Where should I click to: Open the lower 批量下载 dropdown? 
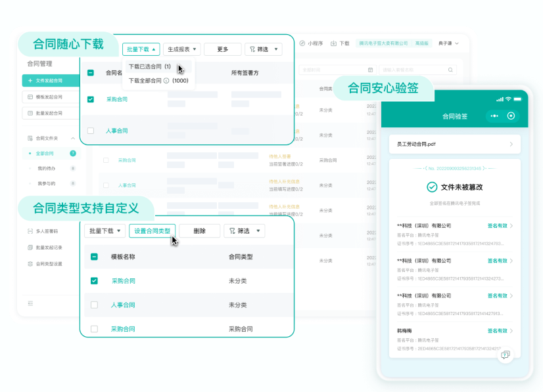click(x=105, y=230)
